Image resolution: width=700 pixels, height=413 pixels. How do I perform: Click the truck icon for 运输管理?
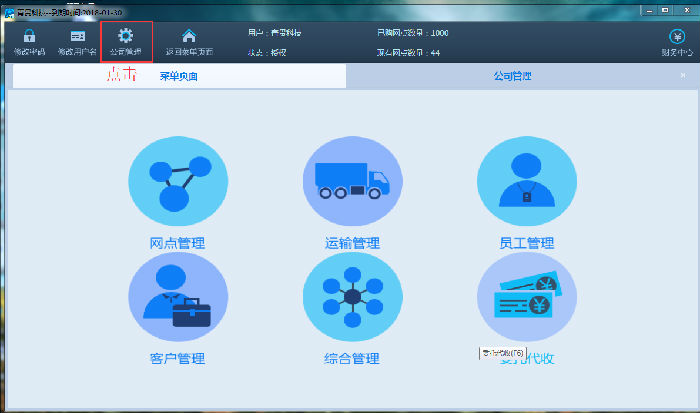point(352,181)
